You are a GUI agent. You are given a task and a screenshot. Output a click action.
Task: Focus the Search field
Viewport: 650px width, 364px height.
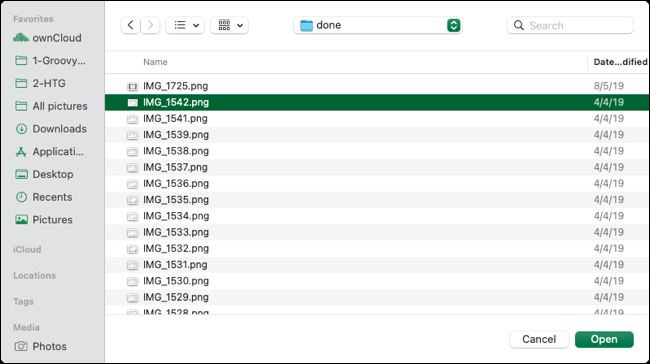point(570,25)
